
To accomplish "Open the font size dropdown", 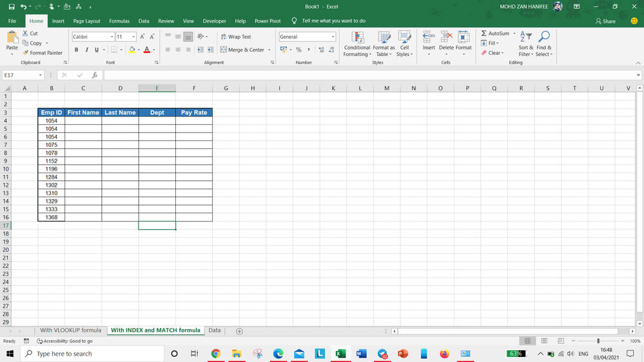I will point(133,37).
